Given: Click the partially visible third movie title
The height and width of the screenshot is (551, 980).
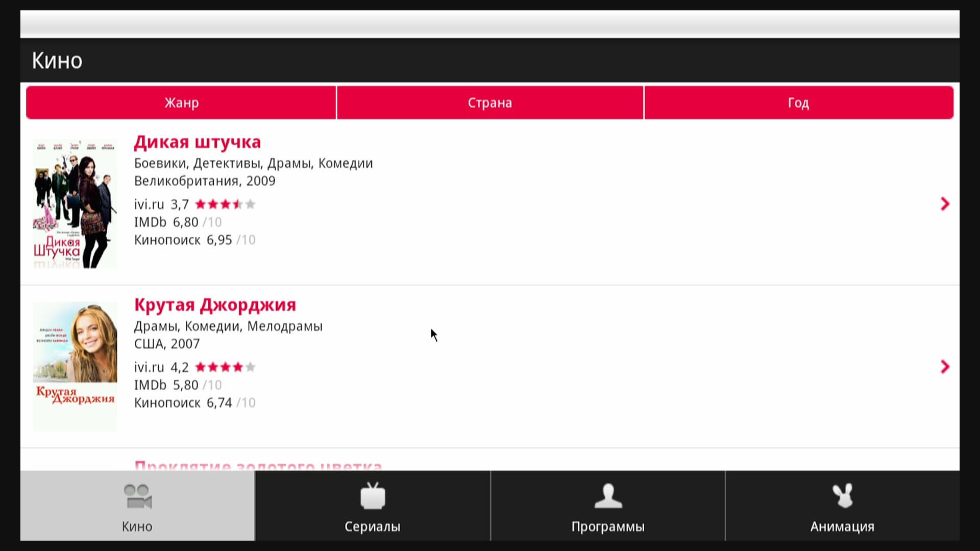Looking at the screenshot, I should click(x=258, y=465).
